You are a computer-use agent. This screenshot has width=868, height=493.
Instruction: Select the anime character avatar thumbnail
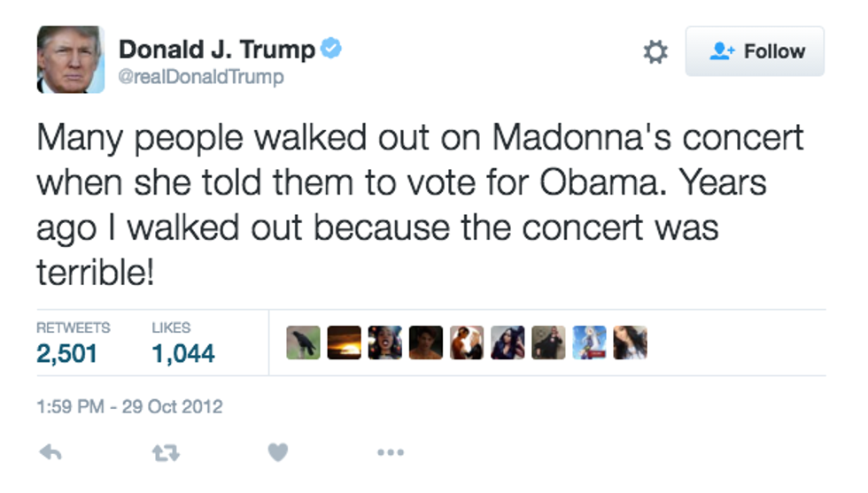589,343
